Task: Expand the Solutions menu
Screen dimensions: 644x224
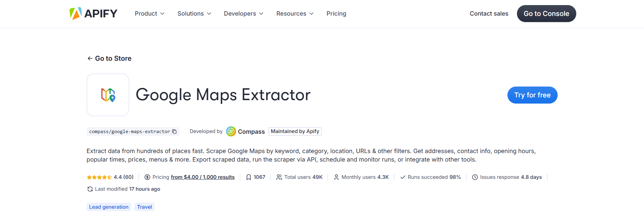Action: tap(194, 14)
